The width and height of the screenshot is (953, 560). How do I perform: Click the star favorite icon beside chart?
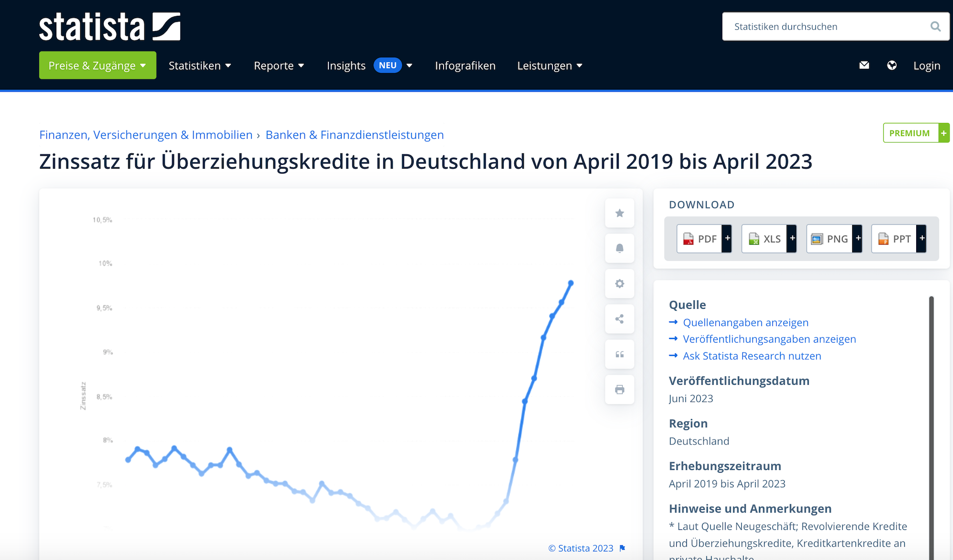[x=619, y=213]
